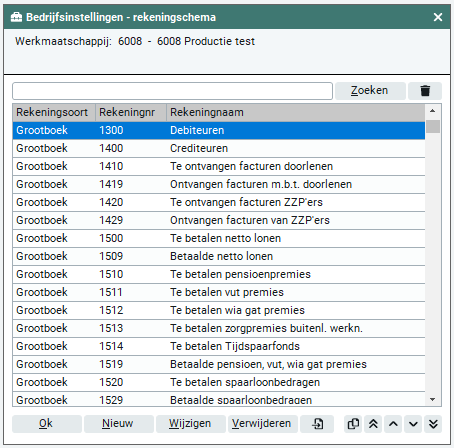The image size is (454, 448).
Task: Move row up with single up chevron
Action: click(393, 424)
